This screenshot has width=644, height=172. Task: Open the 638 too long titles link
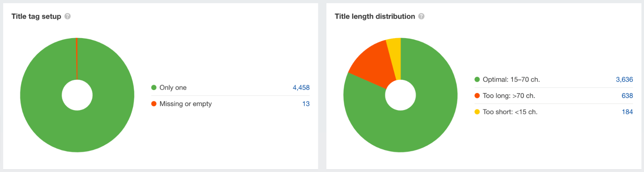coord(627,96)
